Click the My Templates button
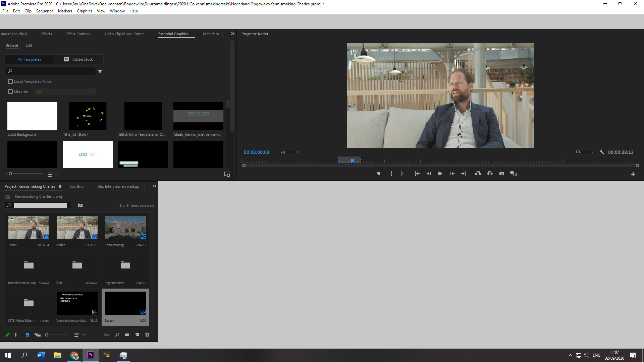 click(29, 59)
